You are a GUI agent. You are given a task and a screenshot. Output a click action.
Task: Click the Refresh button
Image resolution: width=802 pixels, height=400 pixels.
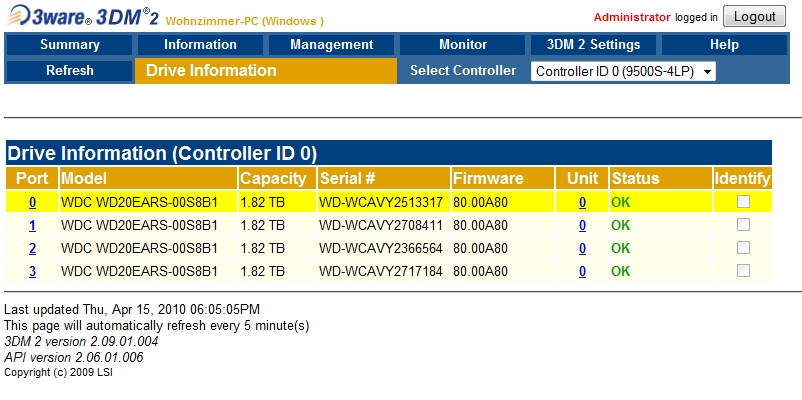tap(70, 70)
